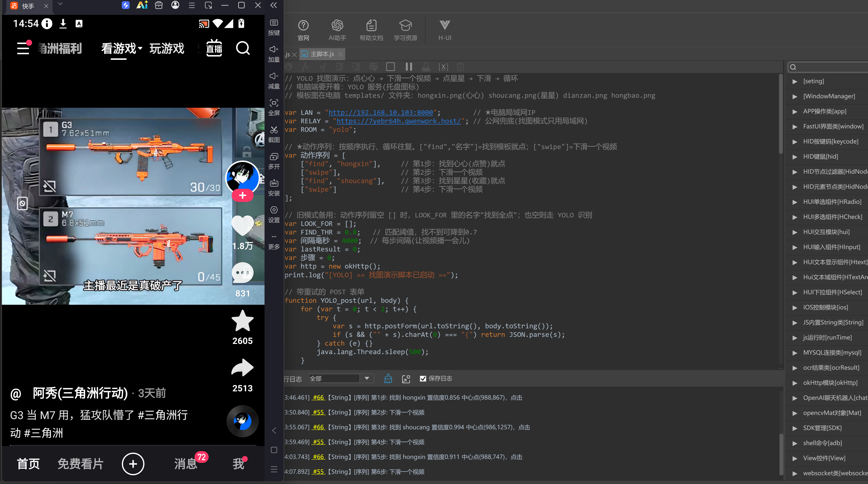Image resolution: width=868 pixels, height=484 pixels.
Task: Click the emulator back arrow icon
Action: click(274, 430)
